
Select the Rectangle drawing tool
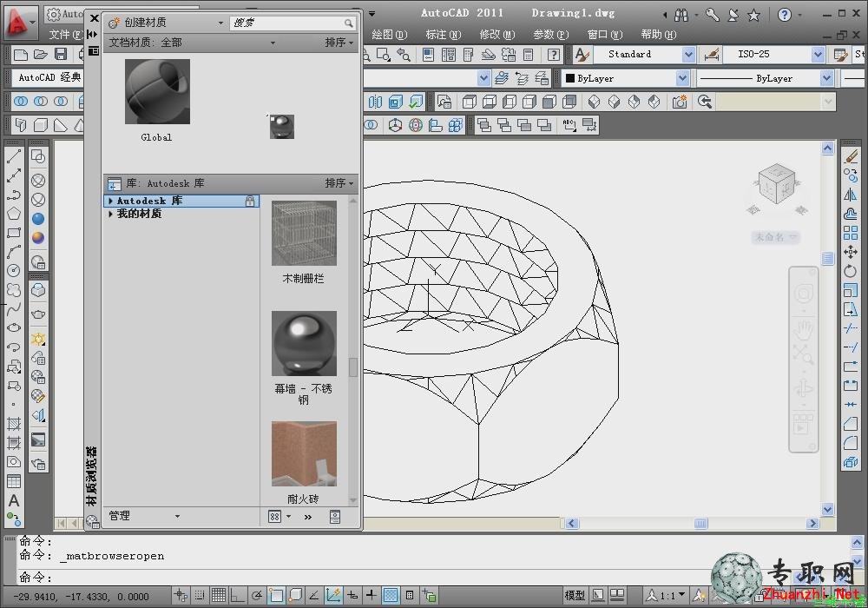click(14, 233)
